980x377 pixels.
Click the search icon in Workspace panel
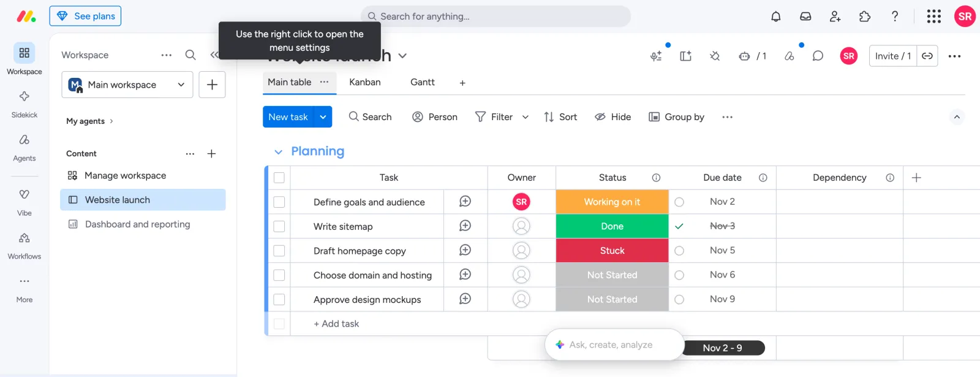click(x=190, y=55)
